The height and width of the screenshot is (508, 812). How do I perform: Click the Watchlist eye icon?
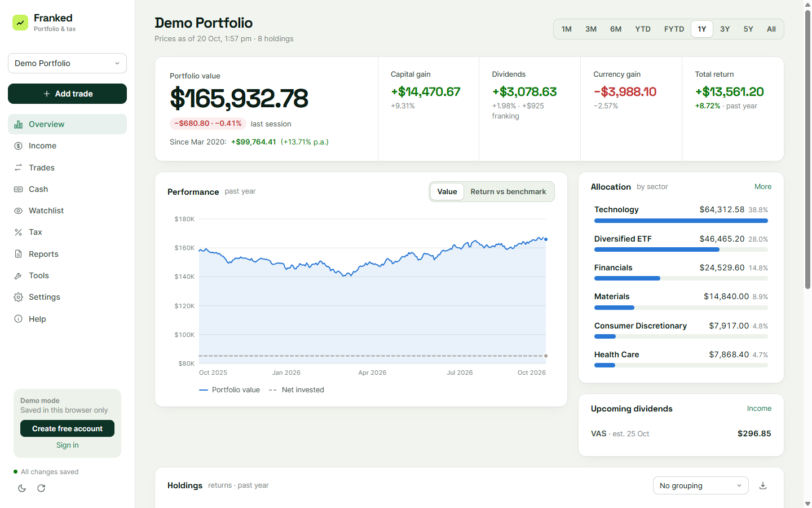click(19, 211)
